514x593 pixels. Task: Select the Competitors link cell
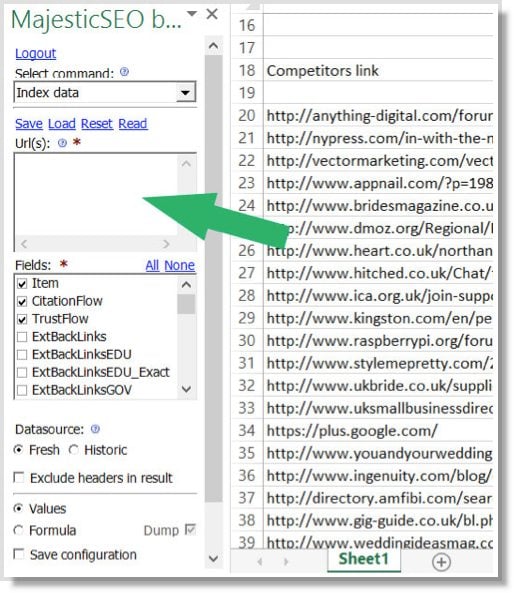point(378,71)
